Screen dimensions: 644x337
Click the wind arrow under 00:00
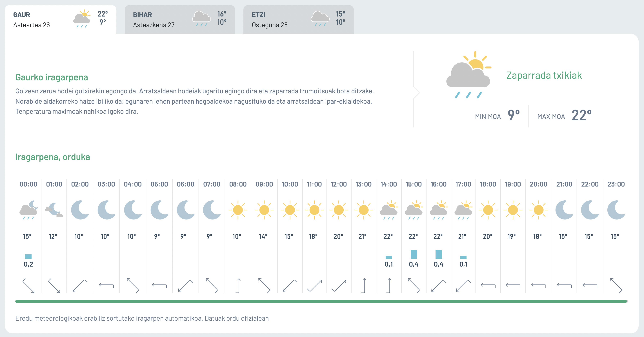pyautogui.click(x=28, y=285)
